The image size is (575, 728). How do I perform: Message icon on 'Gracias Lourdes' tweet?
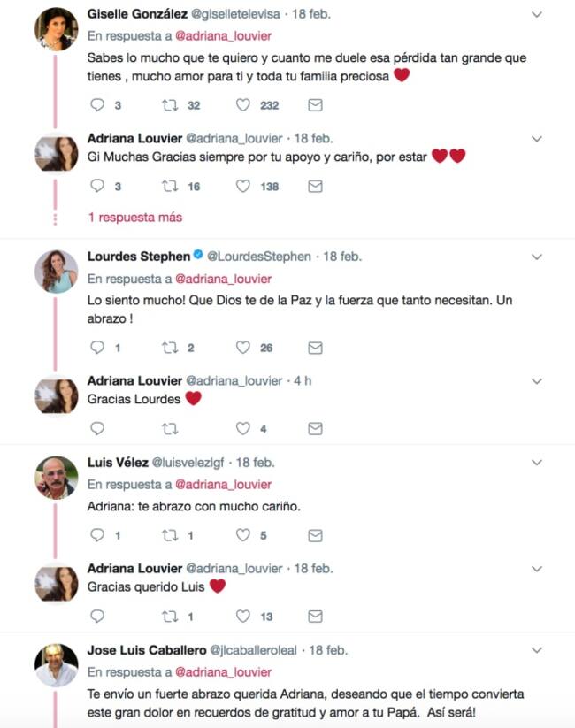point(314,429)
